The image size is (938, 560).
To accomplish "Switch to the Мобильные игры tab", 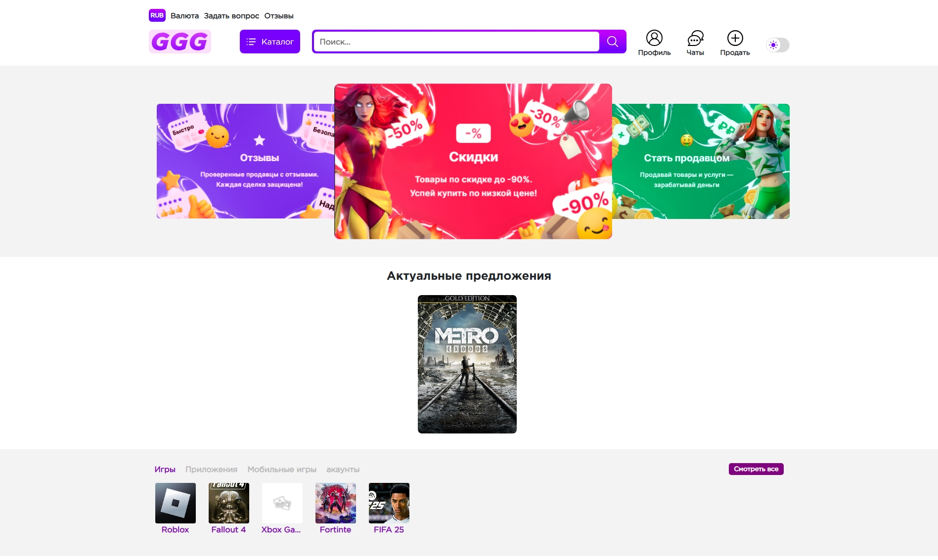I will 282,469.
